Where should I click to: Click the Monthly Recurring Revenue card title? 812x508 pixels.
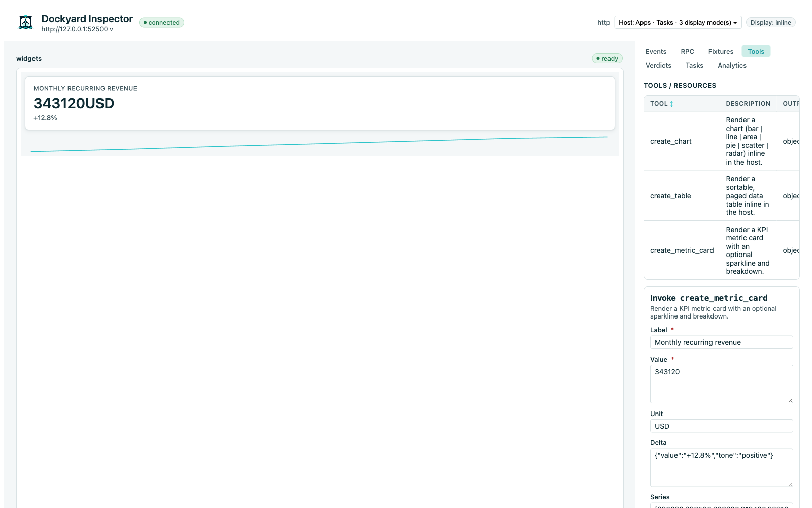click(x=85, y=88)
